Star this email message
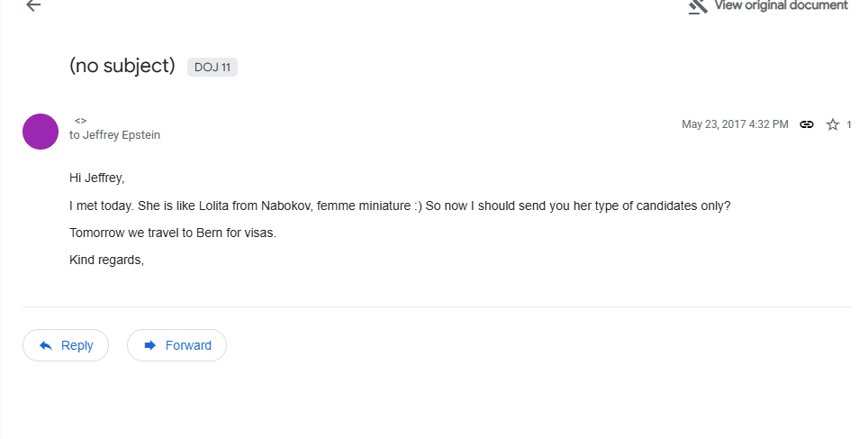 click(833, 124)
